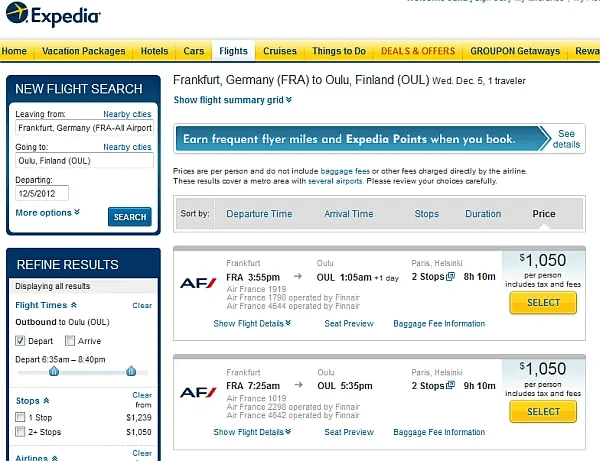Open Seat Preview for 7:25am flight
This screenshot has width=600, height=461.
tap(349, 432)
